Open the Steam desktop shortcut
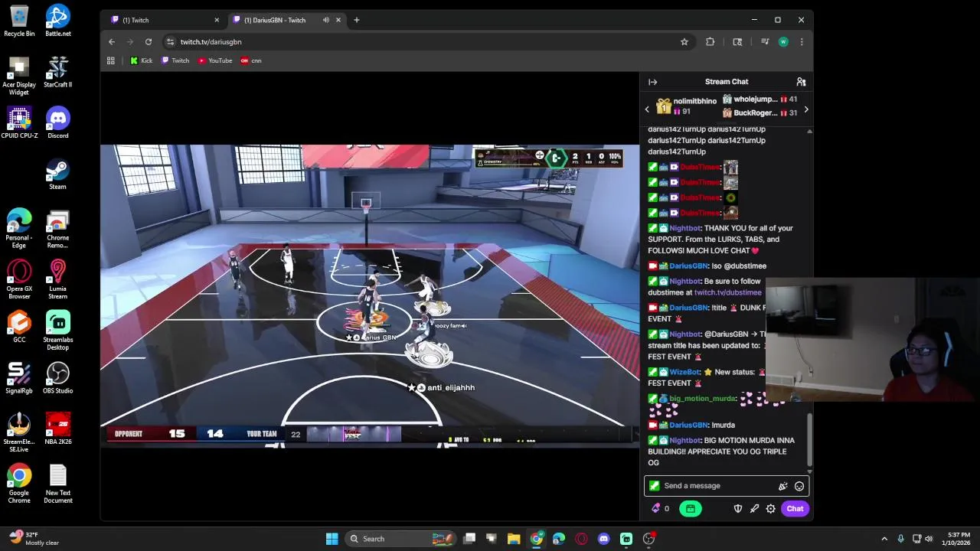Screen dimensions: 980x551 tap(58, 174)
